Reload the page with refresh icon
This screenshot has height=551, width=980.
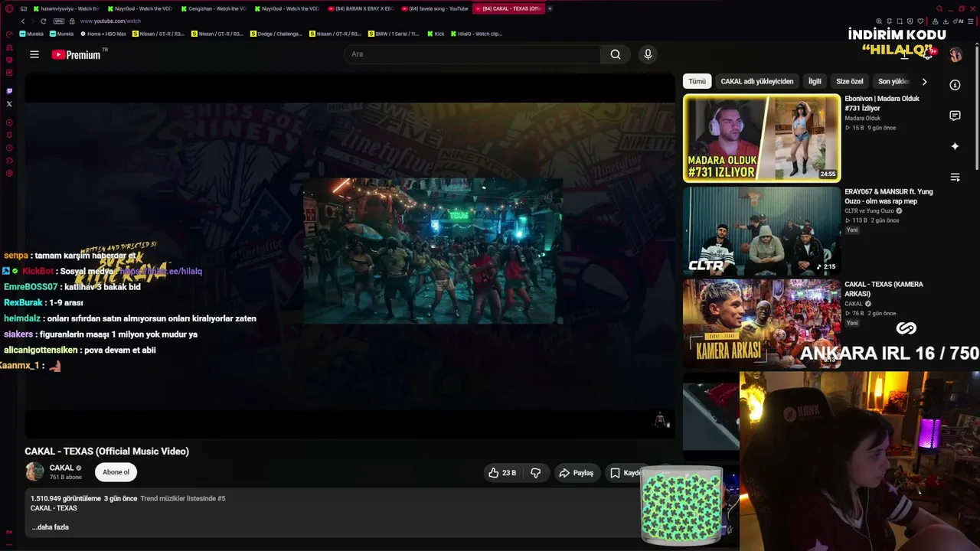point(43,21)
